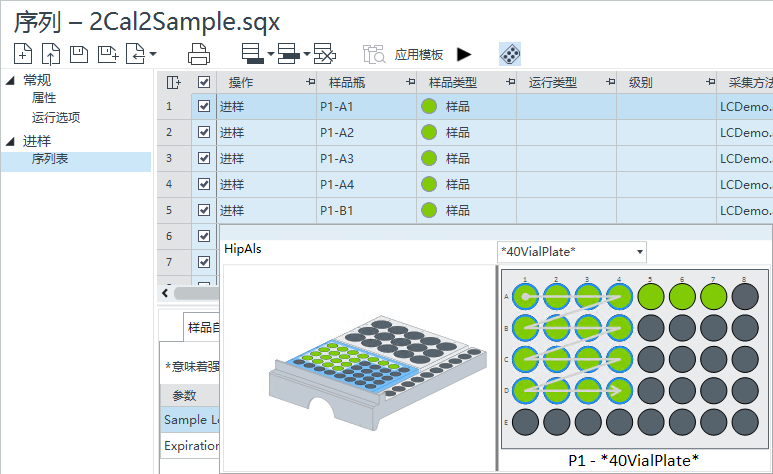Open a sequence file icon

[x=51, y=54]
